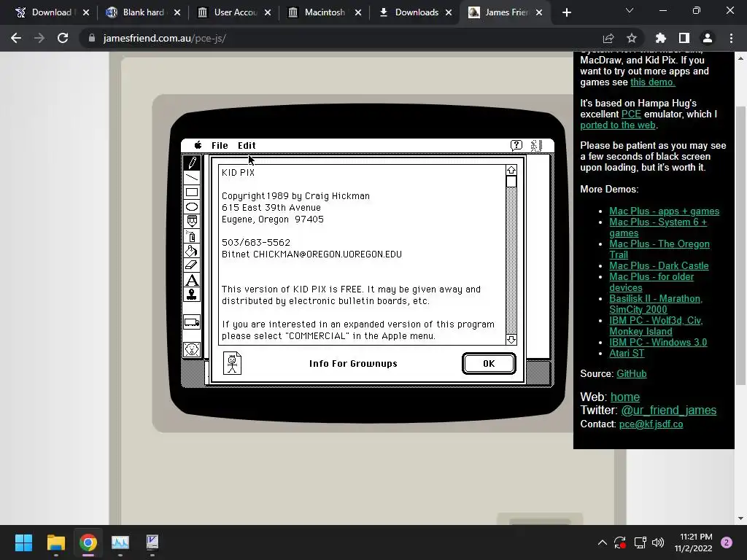Open Mac Plus - System 6 + games demo

658,227
